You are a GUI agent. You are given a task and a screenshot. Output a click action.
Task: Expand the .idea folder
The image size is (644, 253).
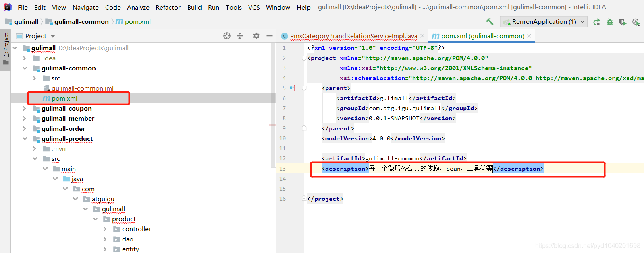tap(25, 58)
